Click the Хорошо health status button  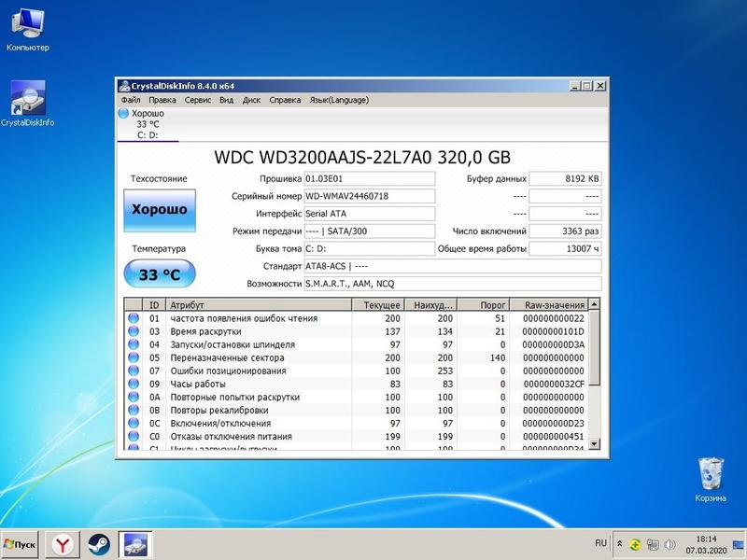[x=158, y=210]
